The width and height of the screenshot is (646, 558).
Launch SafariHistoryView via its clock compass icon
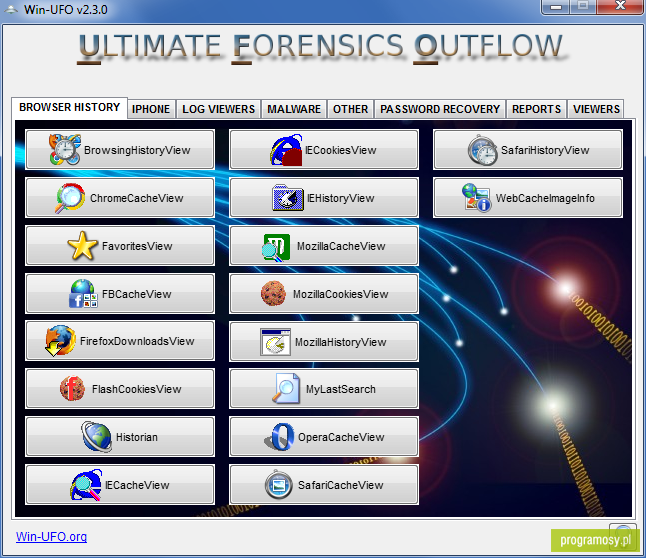point(482,150)
